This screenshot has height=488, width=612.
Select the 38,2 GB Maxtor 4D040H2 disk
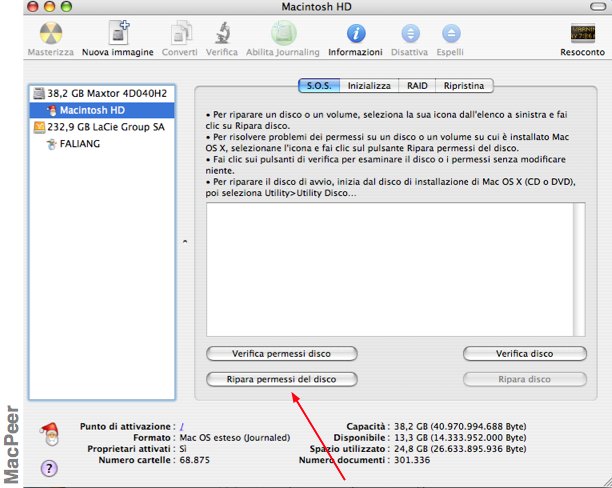(x=102, y=93)
